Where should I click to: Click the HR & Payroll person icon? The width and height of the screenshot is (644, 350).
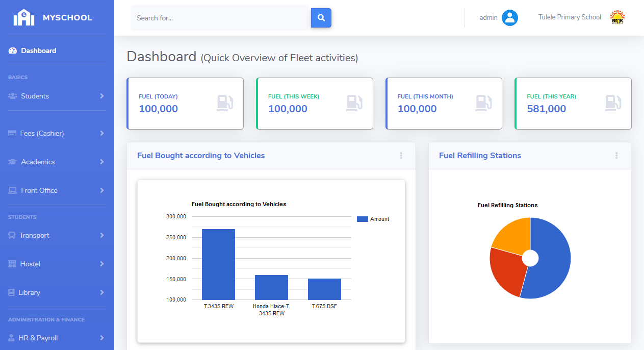click(11, 338)
